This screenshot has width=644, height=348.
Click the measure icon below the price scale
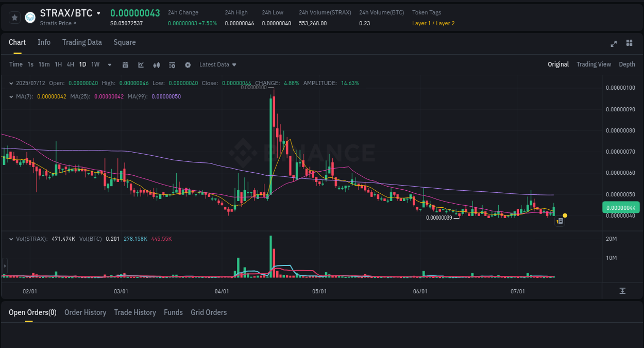click(622, 291)
